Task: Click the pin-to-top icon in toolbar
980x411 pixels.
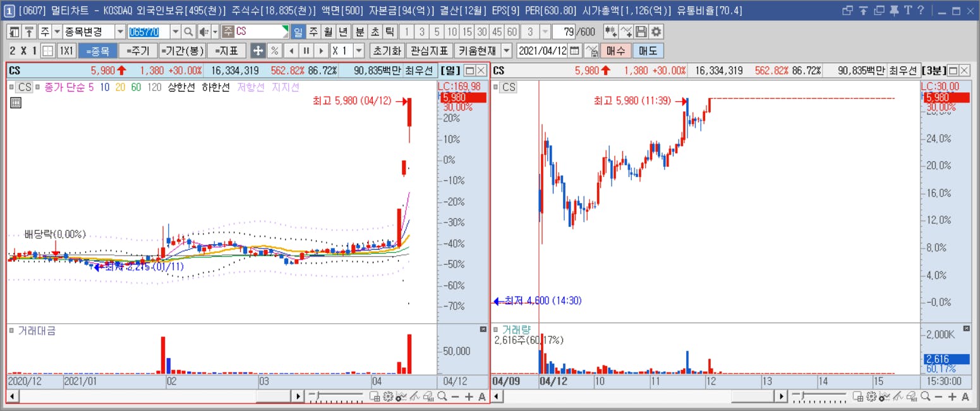Action: tap(29, 32)
